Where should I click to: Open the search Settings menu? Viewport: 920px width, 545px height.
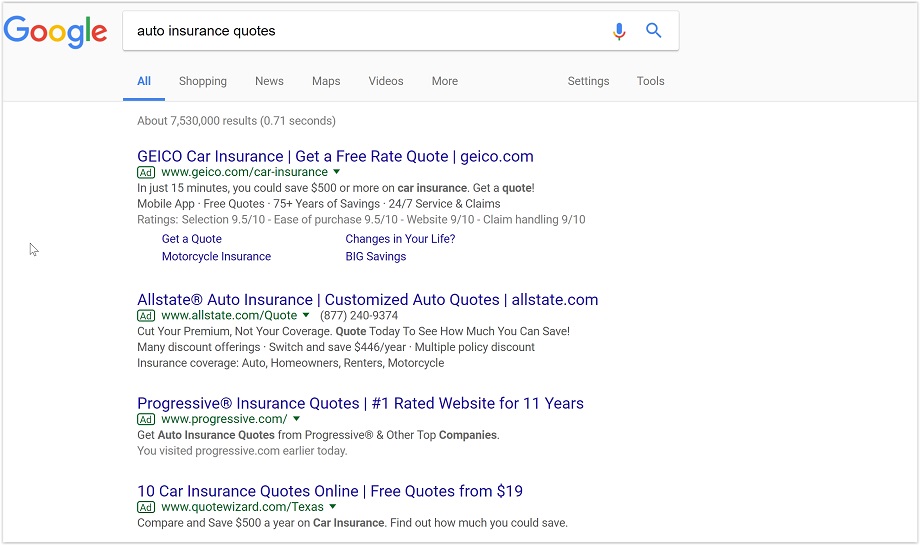[588, 81]
